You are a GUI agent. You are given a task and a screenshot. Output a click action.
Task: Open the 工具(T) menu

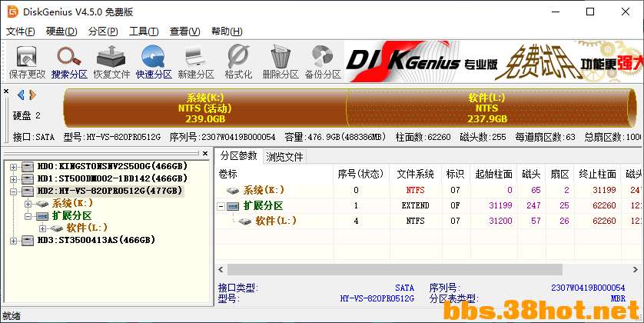tap(144, 32)
